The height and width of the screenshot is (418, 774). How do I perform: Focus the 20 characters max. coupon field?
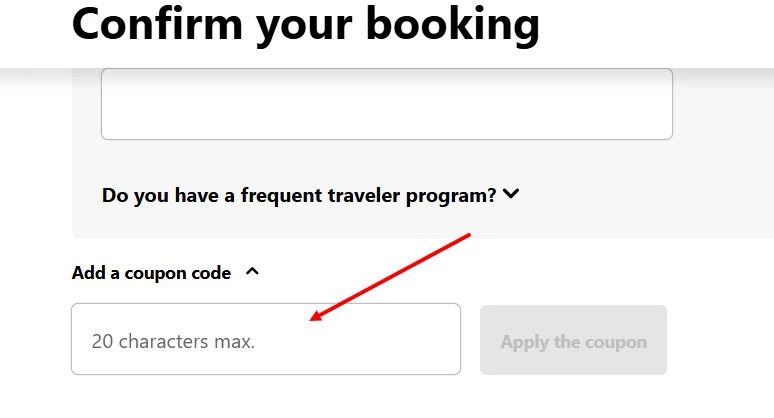pos(265,340)
